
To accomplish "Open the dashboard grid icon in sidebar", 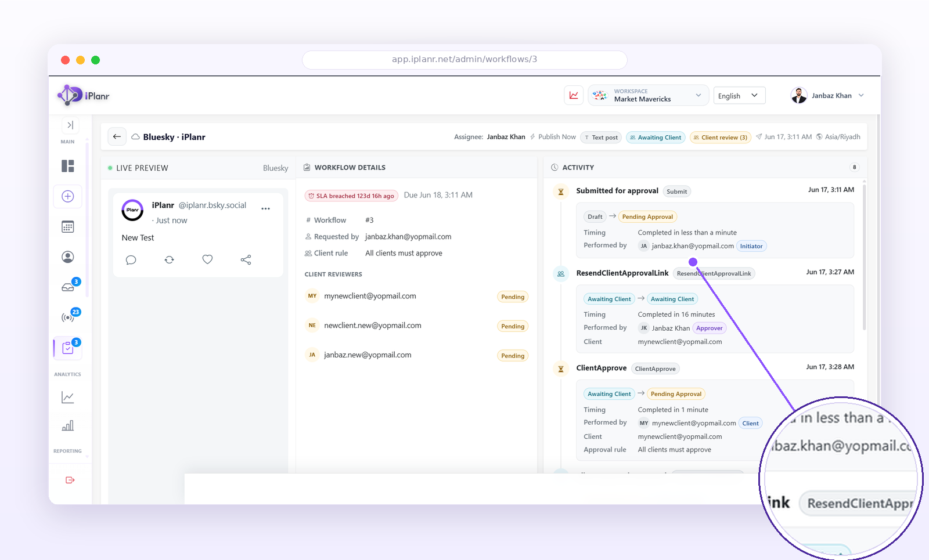I will pyautogui.click(x=68, y=166).
